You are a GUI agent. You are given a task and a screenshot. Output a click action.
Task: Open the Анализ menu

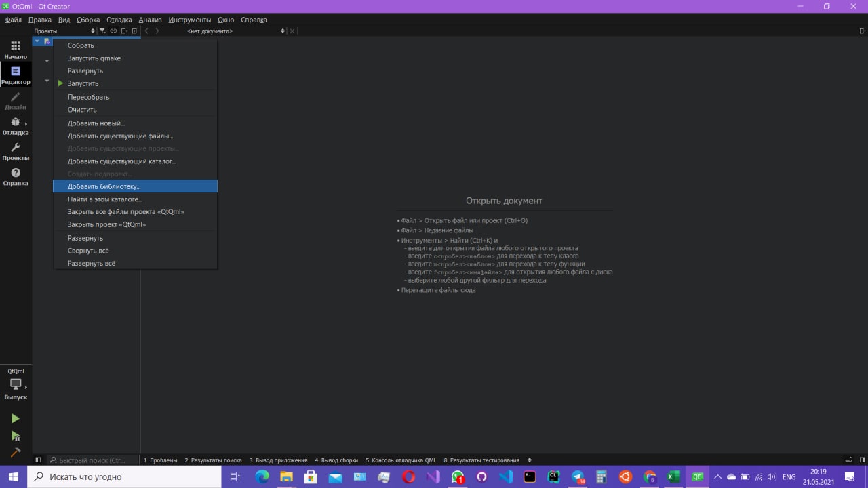point(150,20)
